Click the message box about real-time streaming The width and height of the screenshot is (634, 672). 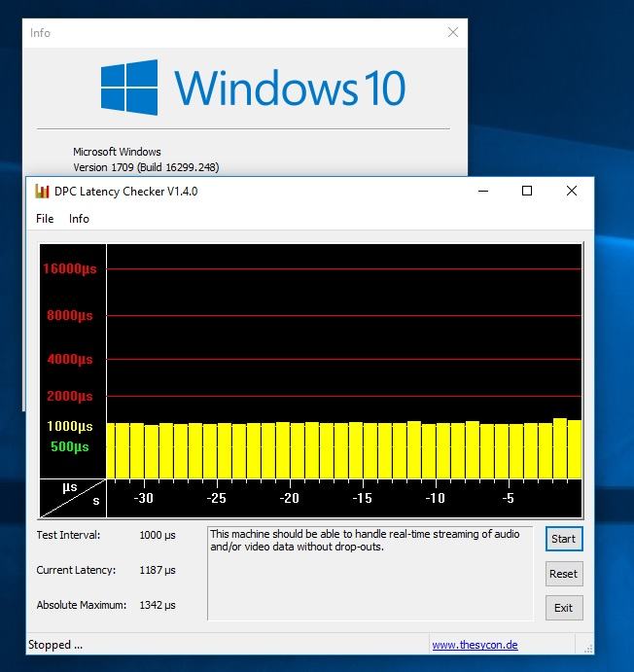(370, 574)
